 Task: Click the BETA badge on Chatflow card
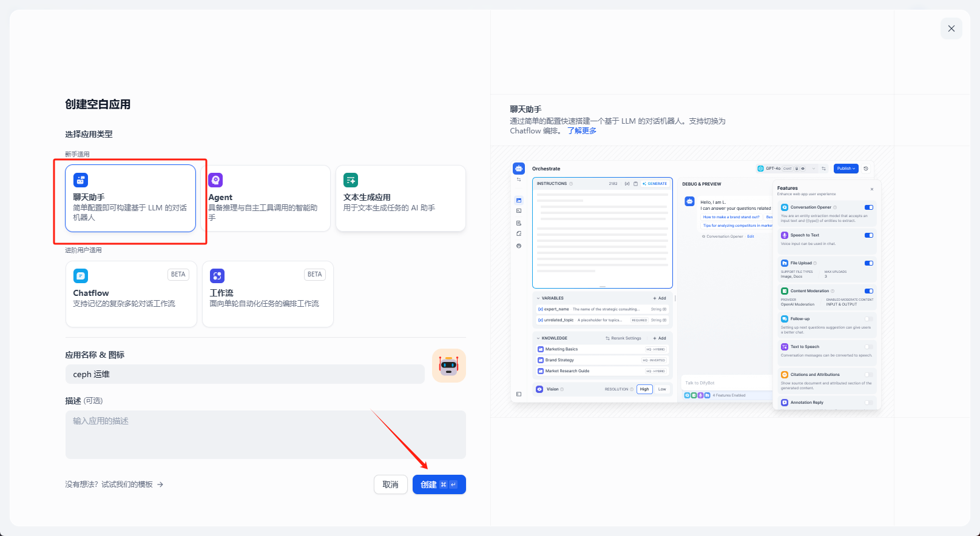[x=178, y=275]
